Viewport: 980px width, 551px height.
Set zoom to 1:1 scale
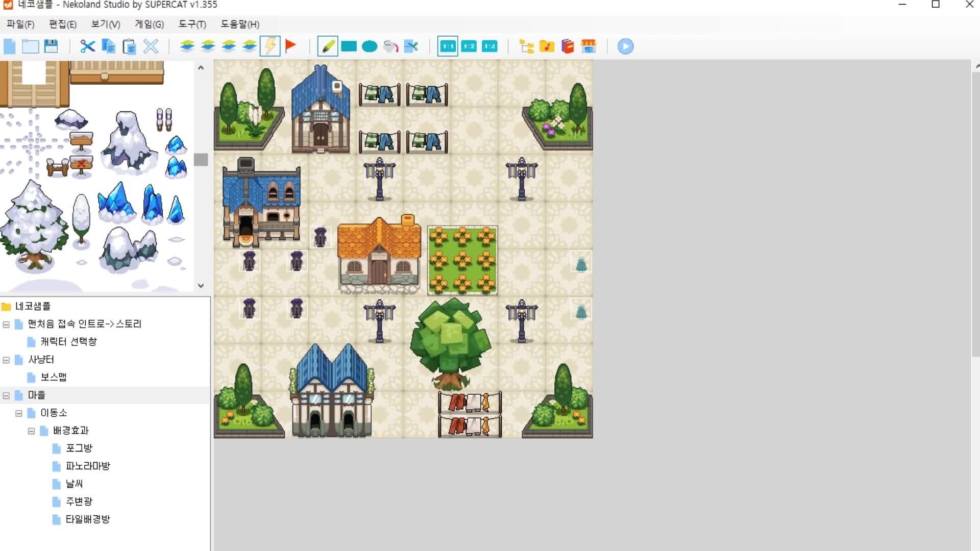pos(448,46)
